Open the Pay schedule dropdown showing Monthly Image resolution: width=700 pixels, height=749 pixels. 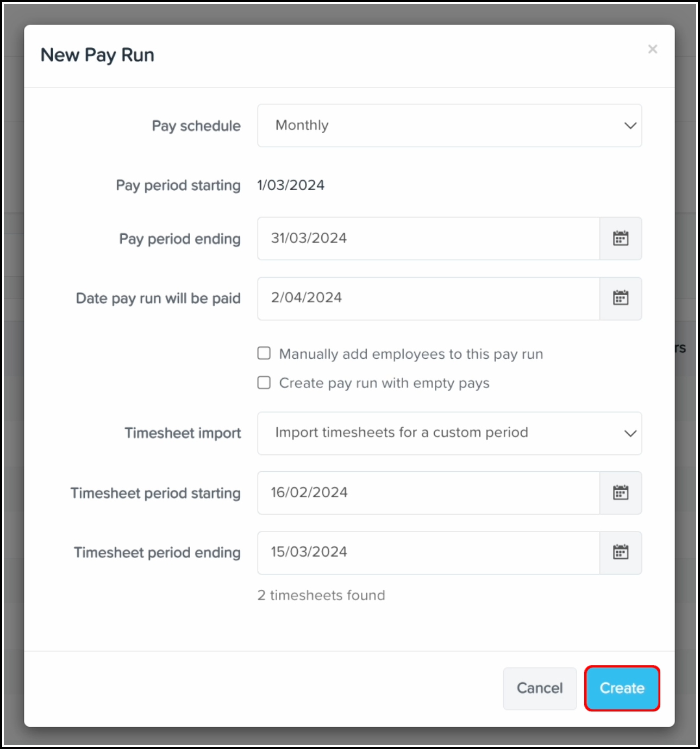[449, 126]
